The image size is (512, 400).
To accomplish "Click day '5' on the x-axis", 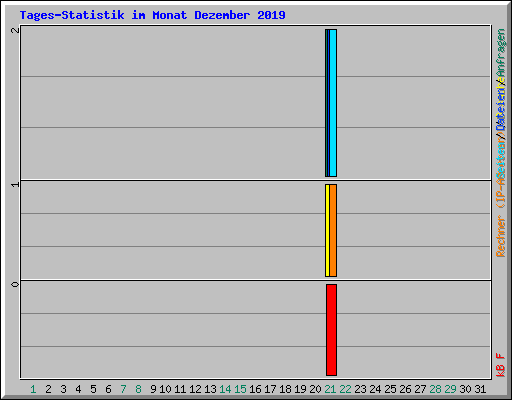I will click(x=93, y=389).
